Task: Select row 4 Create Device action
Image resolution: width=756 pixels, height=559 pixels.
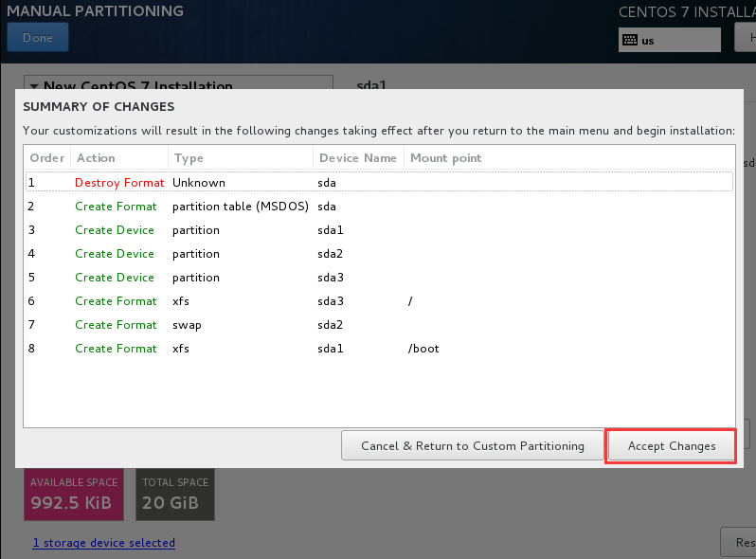Action: [x=115, y=254]
